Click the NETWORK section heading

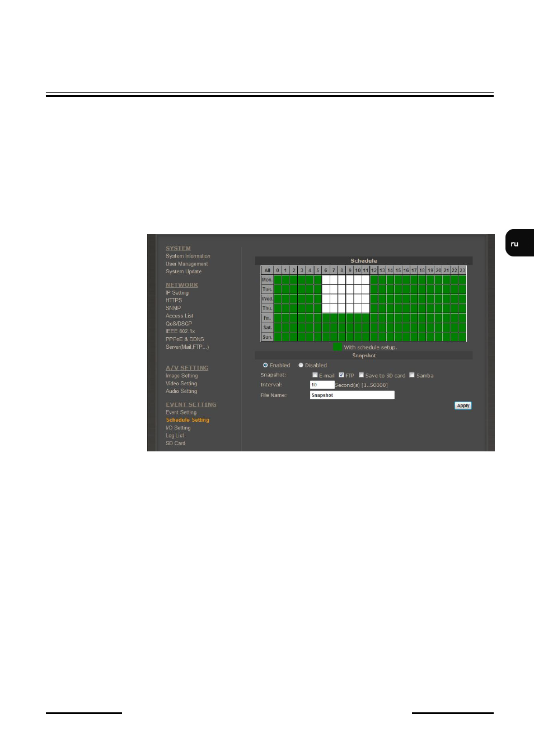pos(182,285)
